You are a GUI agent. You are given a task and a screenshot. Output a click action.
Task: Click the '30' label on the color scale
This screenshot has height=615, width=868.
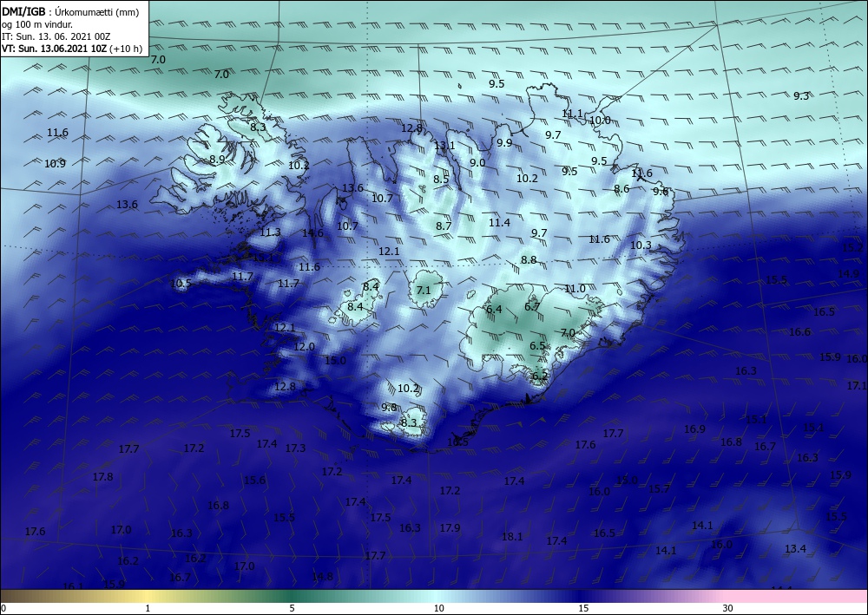click(728, 608)
